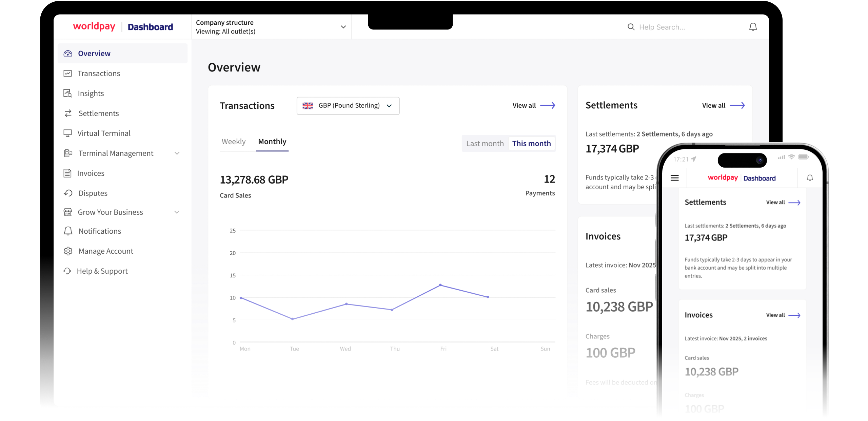Click the Latest invoice Nov 2025 text on desktop

pos(620,265)
